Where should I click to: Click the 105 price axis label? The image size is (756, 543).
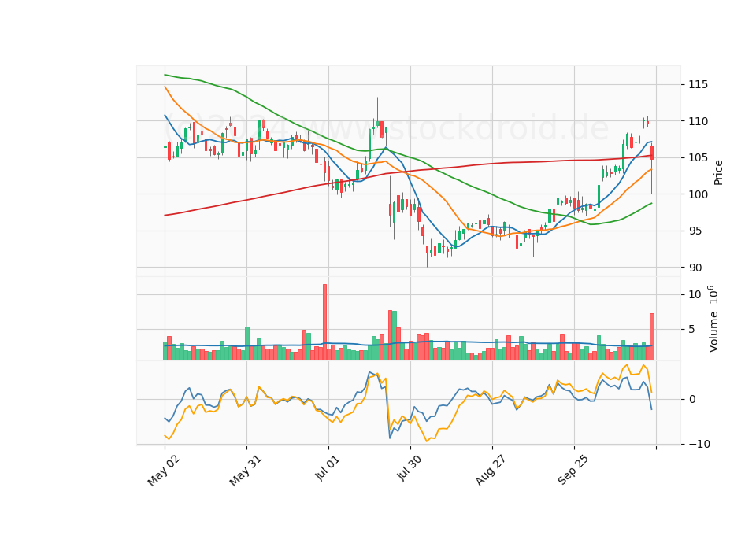point(699,158)
